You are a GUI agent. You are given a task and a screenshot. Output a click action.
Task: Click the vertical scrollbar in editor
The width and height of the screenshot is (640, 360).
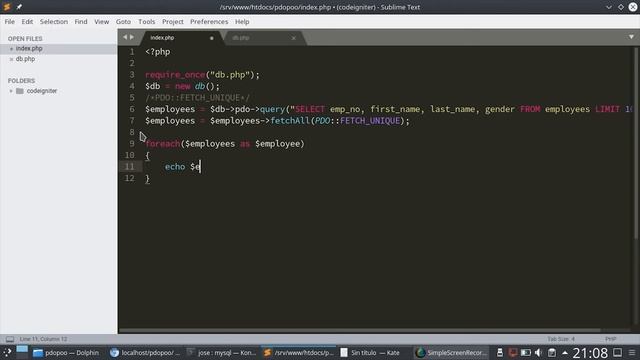click(636, 143)
